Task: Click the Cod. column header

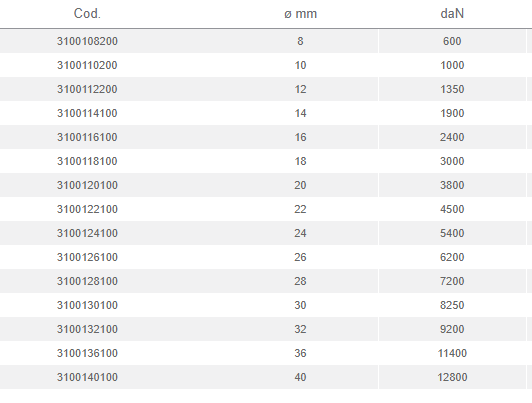Action: click(87, 14)
